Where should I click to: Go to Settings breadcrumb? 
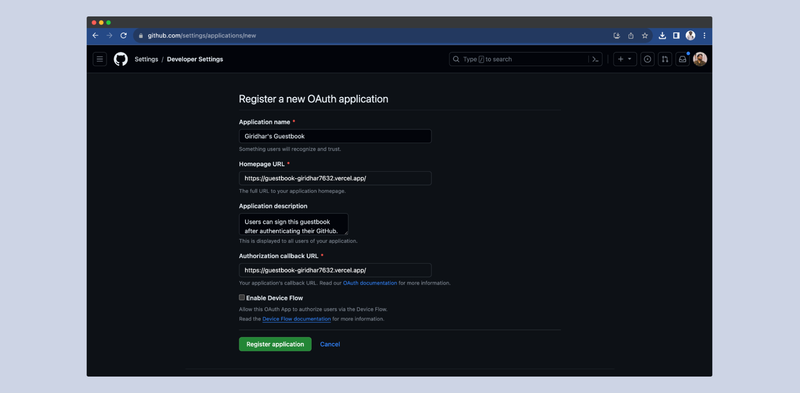pos(146,59)
